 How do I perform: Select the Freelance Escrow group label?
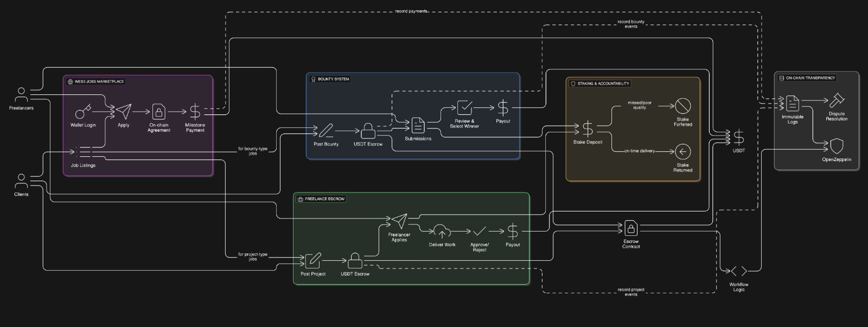[x=324, y=199]
